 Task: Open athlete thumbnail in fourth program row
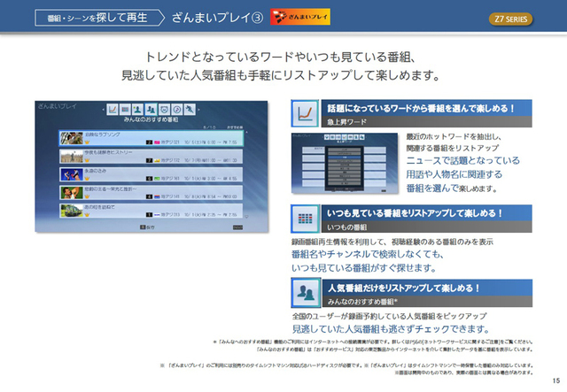click(x=72, y=193)
